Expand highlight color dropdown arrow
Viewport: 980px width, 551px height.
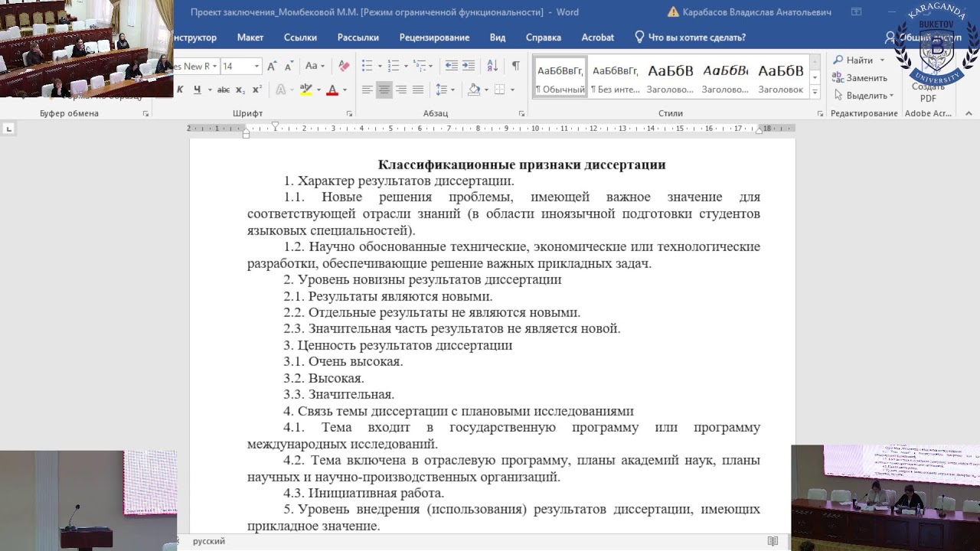click(318, 90)
